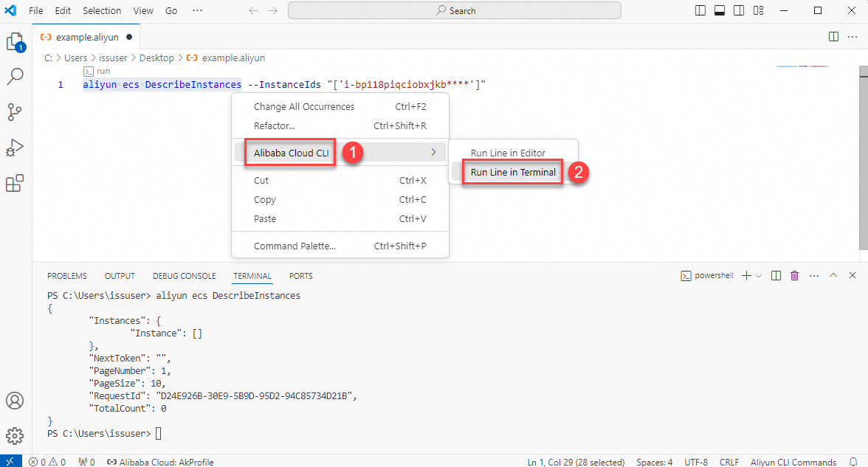Split the terminal pane

pos(776,276)
